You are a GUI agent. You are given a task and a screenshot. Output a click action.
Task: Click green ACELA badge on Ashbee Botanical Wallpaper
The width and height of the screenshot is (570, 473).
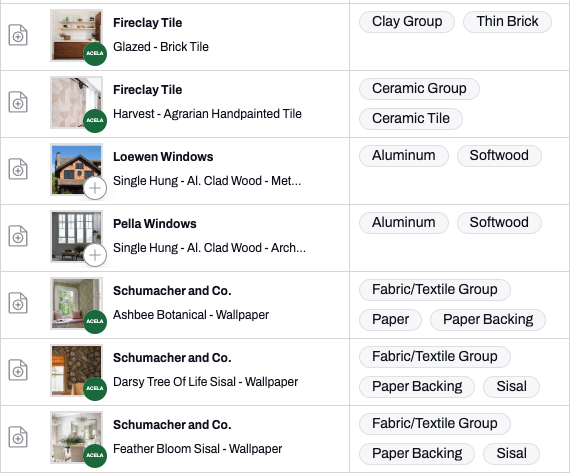coord(95,321)
